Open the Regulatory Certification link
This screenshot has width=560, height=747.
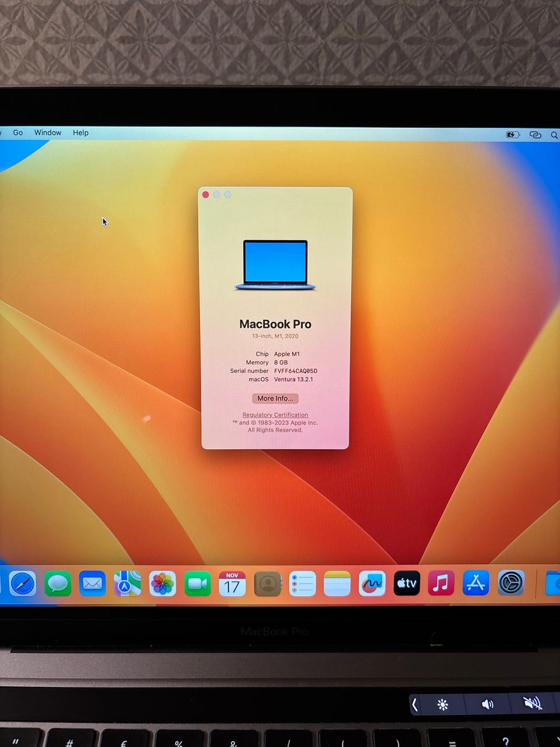tap(275, 415)
